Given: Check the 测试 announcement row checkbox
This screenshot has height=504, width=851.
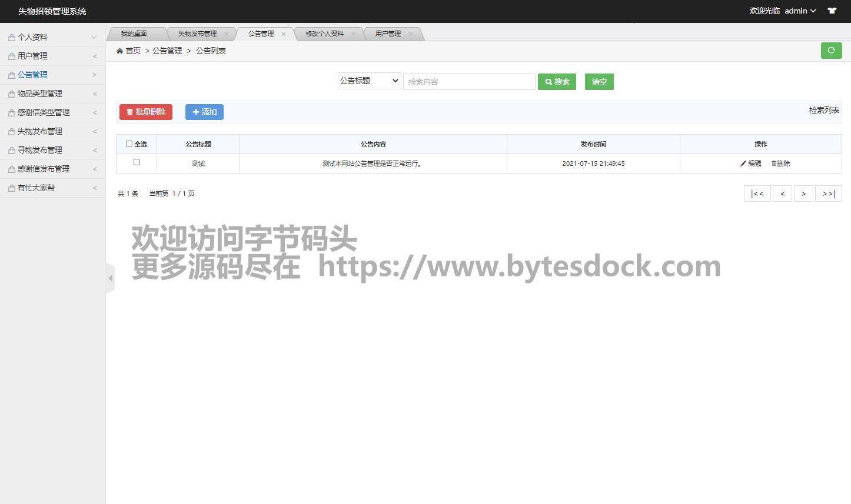Looking at the screenshot, I should click(137, 162).
